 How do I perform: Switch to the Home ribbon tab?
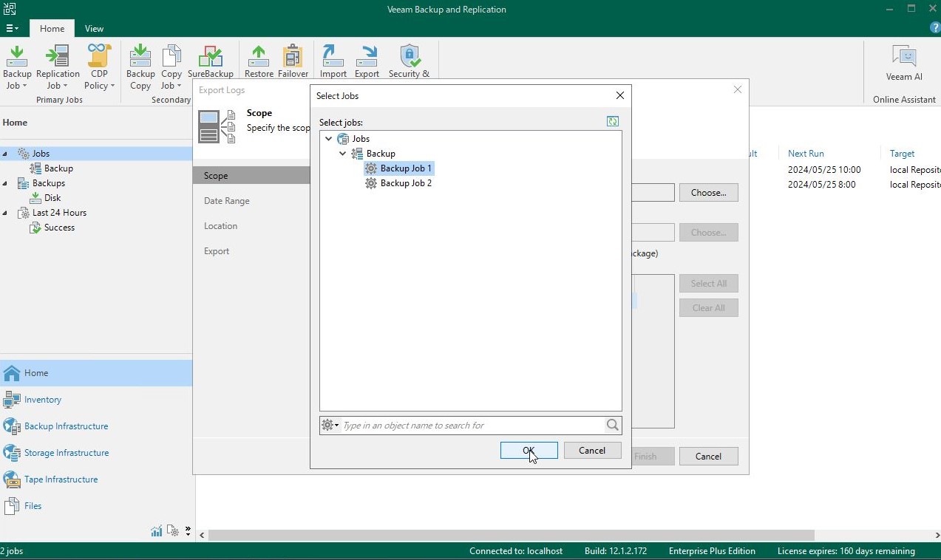52,28
